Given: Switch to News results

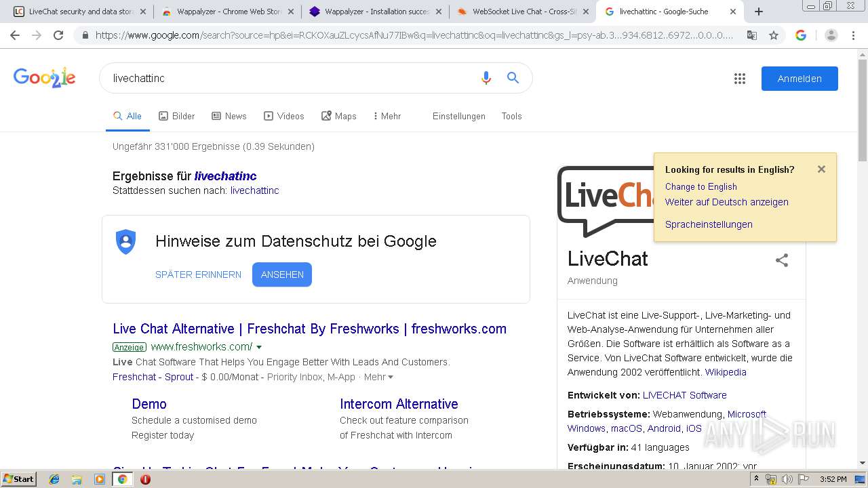Looking at the screenshot, I should tap(229, 116).
